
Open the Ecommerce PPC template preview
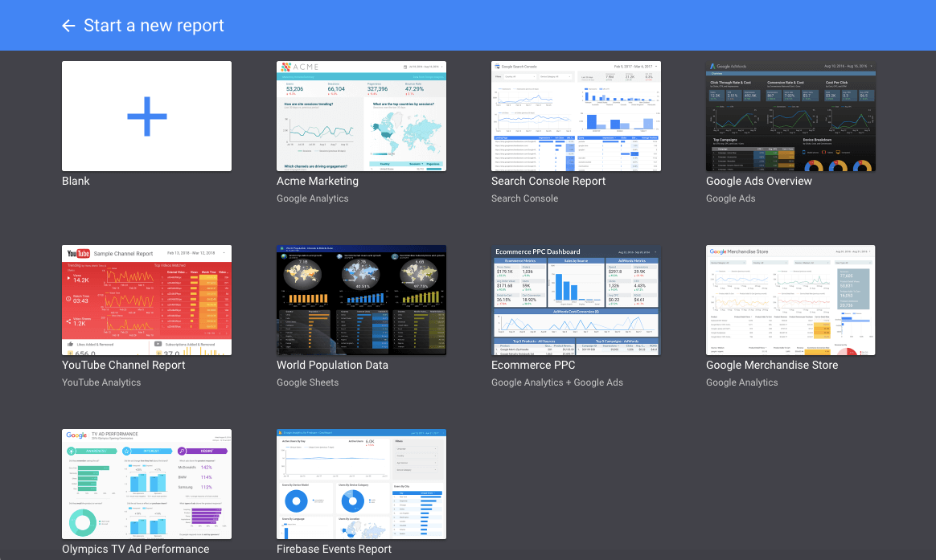pos(576,300)
